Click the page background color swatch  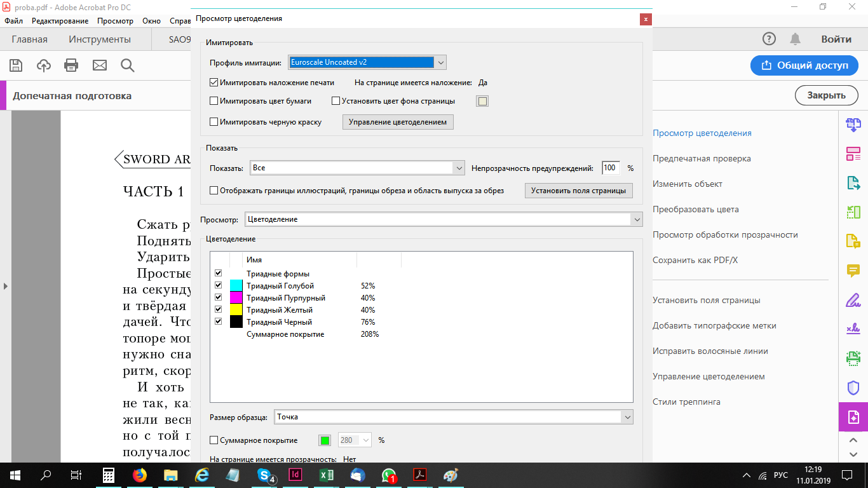[x=482, y=101]
